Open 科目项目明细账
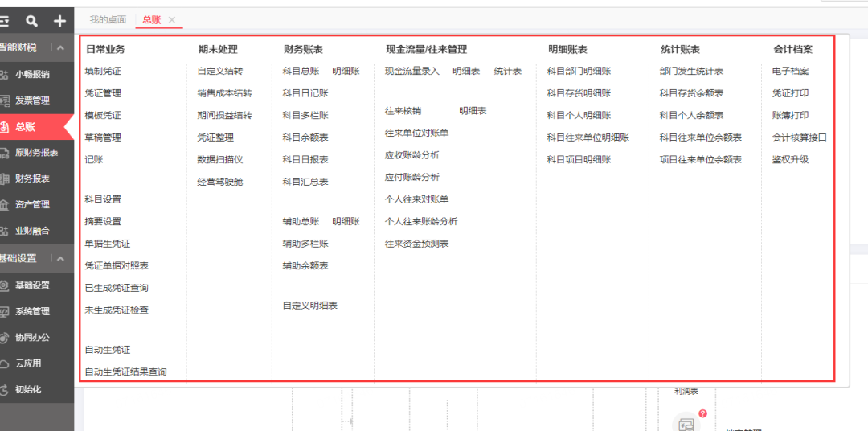Screen dimensions: 868x431 pyautogui.click(x=579, y=159)
